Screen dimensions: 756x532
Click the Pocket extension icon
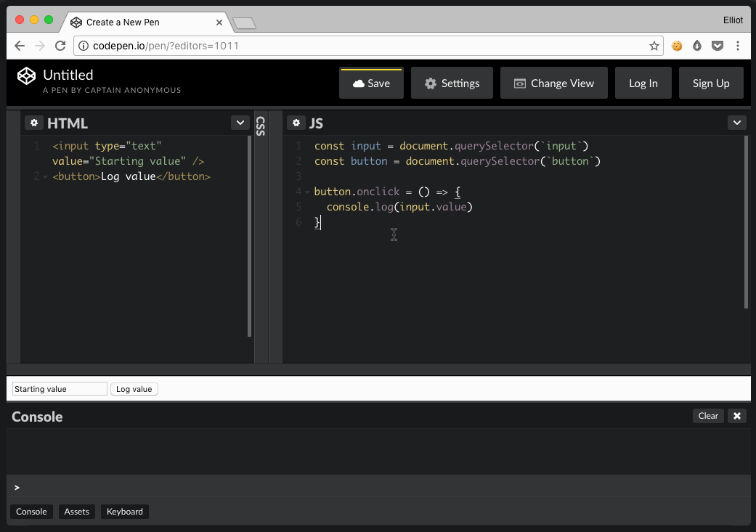pos(718,46)
